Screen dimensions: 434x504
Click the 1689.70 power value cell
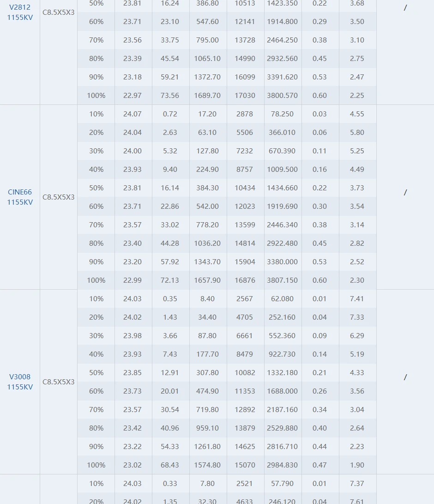coord(207,96)
